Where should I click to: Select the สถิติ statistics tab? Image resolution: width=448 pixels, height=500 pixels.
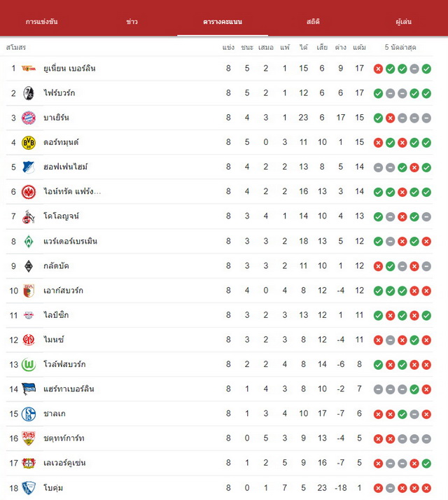(x=313, y=22)
